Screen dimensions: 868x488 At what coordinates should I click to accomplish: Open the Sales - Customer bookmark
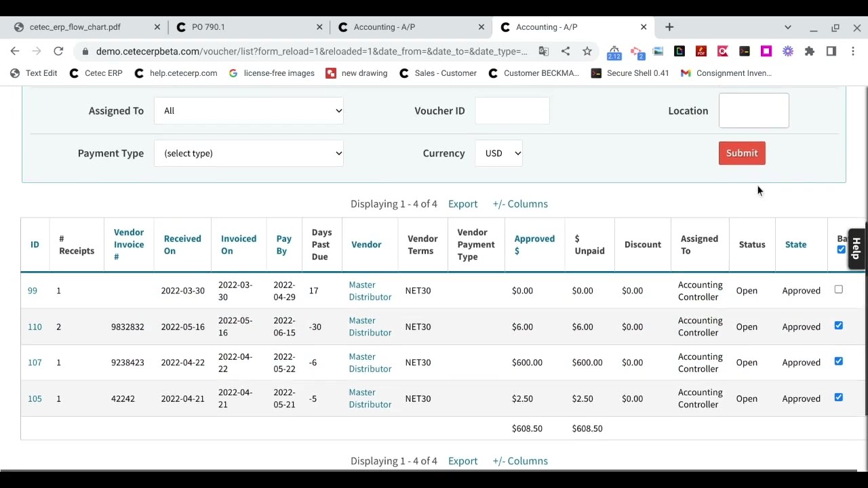pyautogui.click(x=438, y=73)
